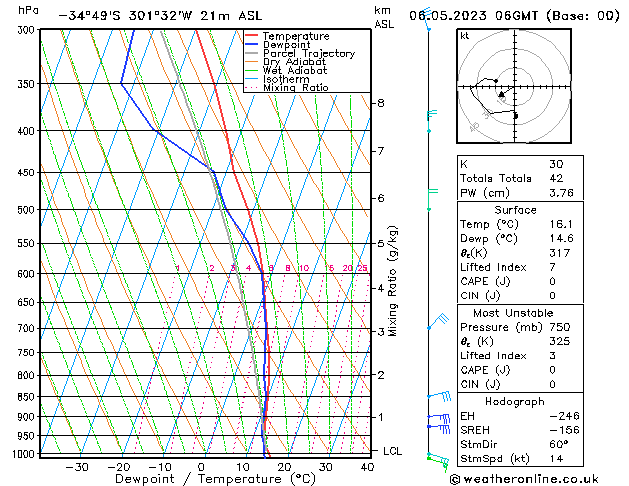The height and width of the screenshot is (486, 629).
Task: Click the Dewpoint / Temperature (°C) axis title
Action: (215, 479)
